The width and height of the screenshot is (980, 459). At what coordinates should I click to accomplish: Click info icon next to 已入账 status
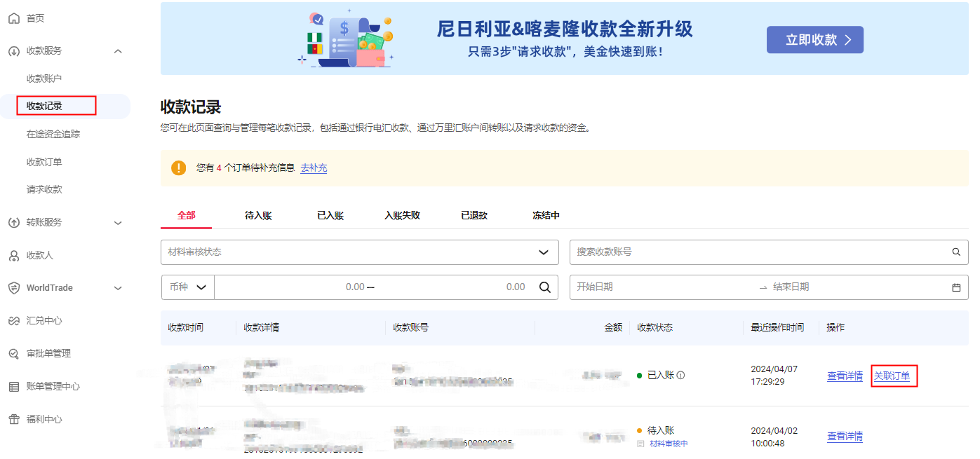pyautogui.click(x=680, y=376)
